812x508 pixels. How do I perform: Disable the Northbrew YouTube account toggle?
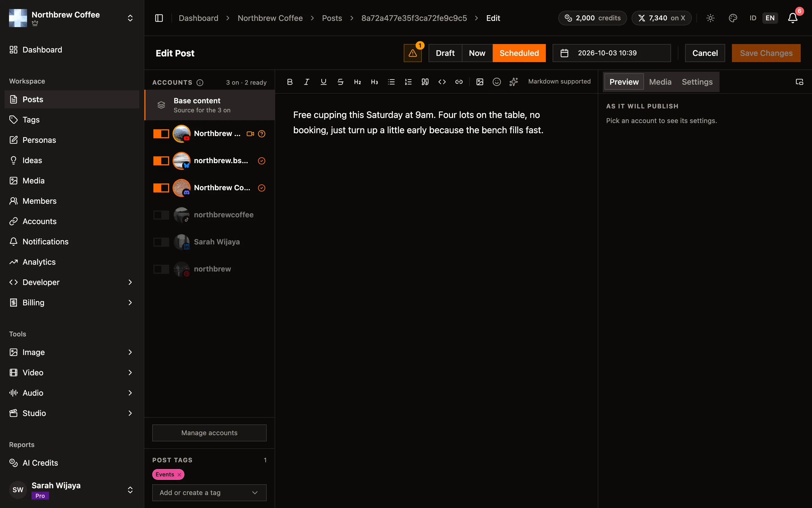pos(161,134)
